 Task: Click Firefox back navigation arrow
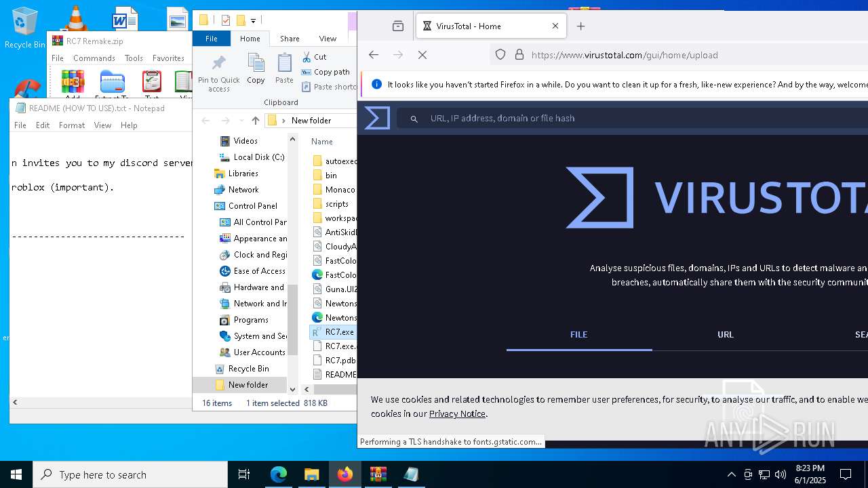[374, 55]
